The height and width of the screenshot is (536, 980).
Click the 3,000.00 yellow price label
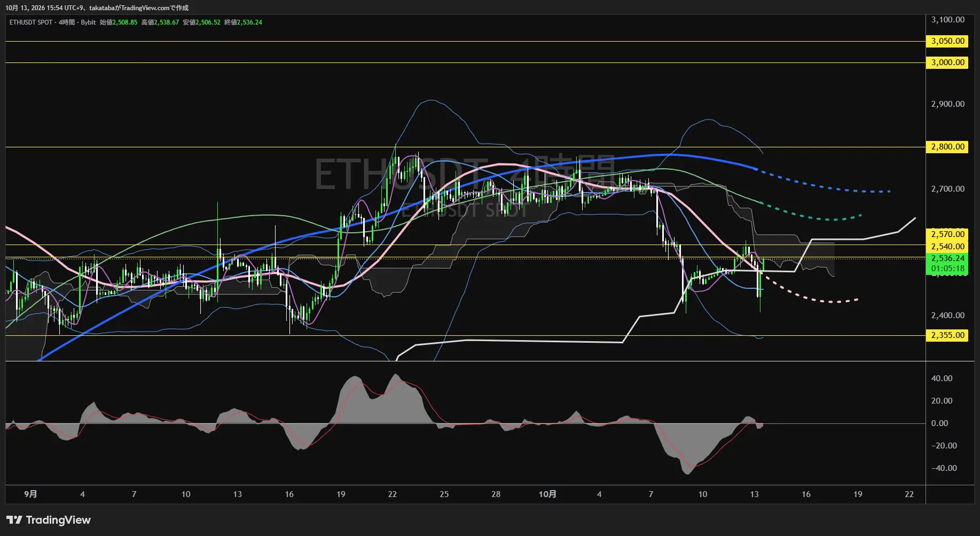click(x=947, y=62)
